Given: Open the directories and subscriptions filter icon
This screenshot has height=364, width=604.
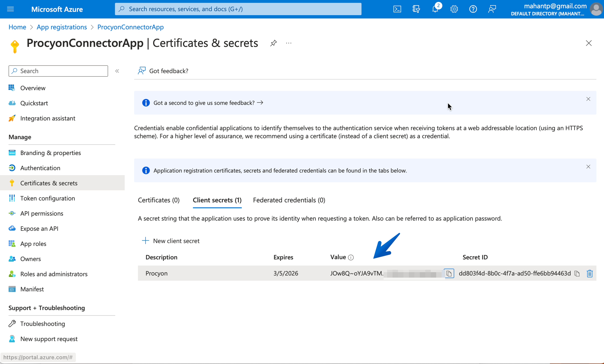Looking at the screenshot, I should tap(416, 9).
